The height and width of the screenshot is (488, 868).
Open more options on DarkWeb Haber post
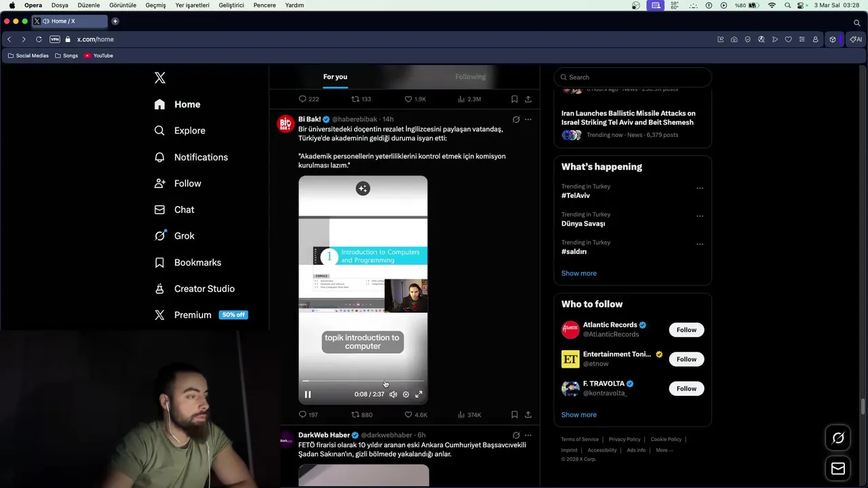(x=528, y=435)
